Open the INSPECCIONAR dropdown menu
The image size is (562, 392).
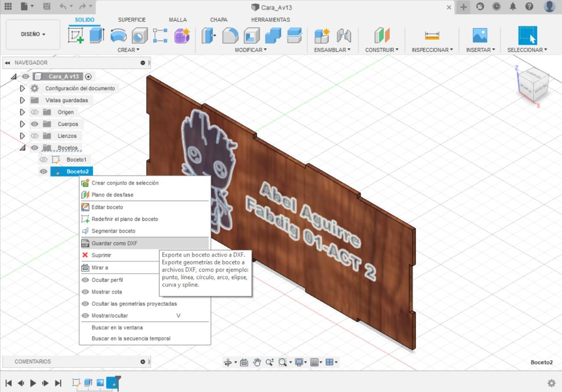[x=432, y=50]
